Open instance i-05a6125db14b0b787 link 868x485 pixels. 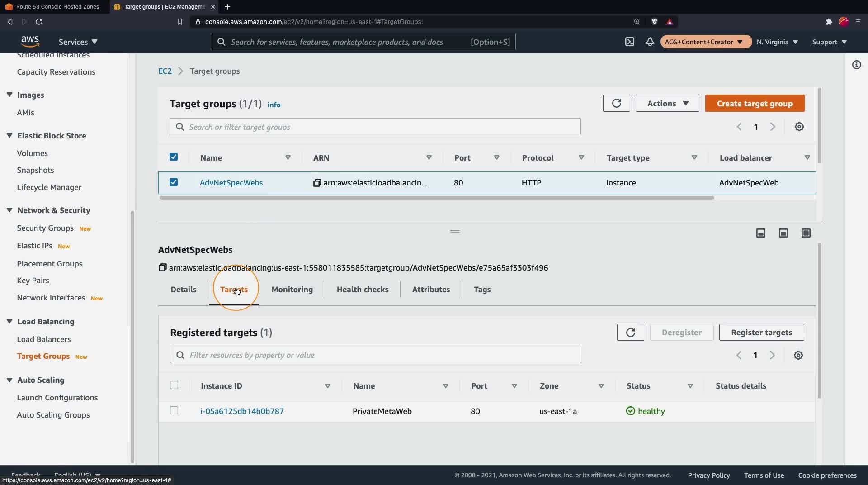242,411
